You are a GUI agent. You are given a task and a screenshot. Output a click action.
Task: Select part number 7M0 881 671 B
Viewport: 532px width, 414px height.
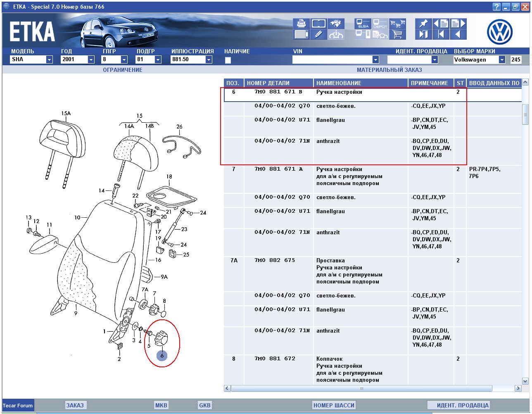278,92
